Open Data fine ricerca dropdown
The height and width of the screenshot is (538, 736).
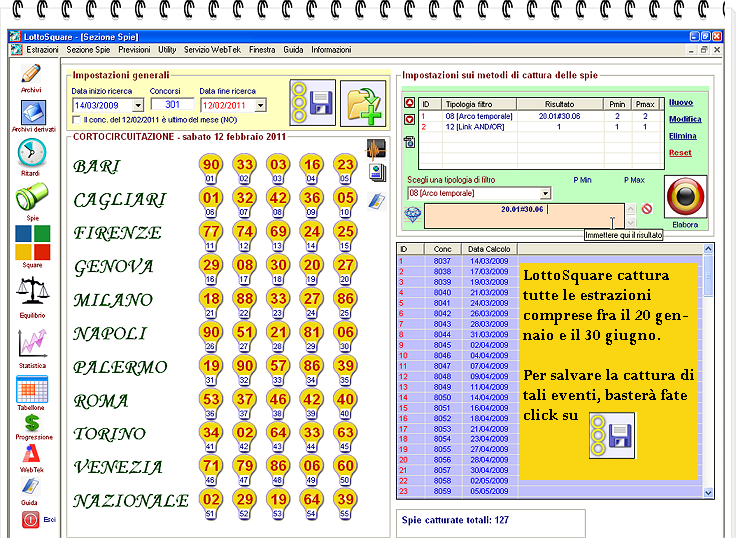(261, 105)
